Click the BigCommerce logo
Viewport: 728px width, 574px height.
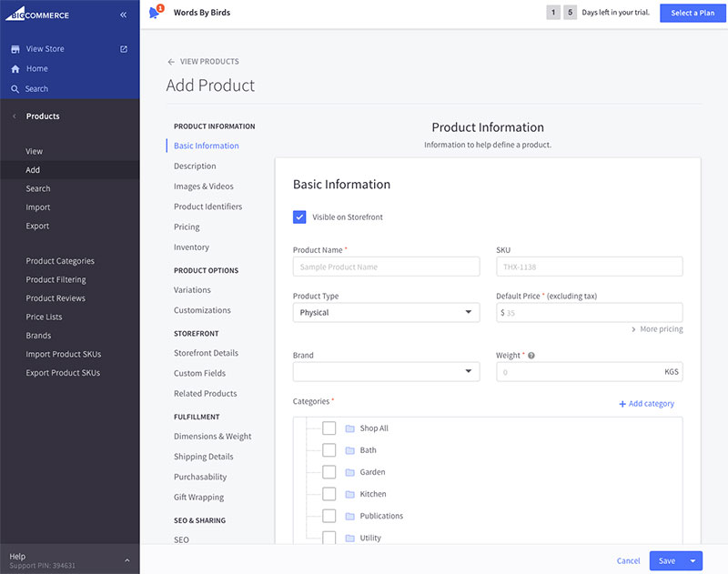[x=37, y=14]
